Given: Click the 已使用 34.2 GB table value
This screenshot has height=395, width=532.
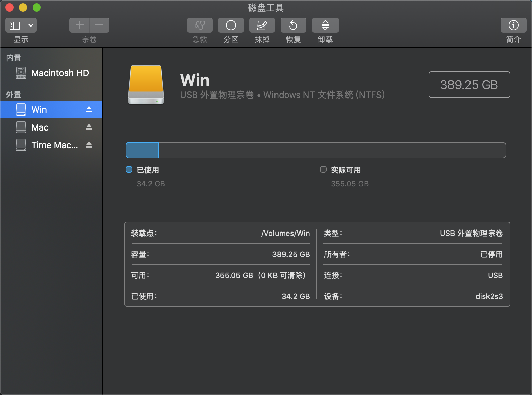Looking at the screenshot, I should click(x=296, y=296).
